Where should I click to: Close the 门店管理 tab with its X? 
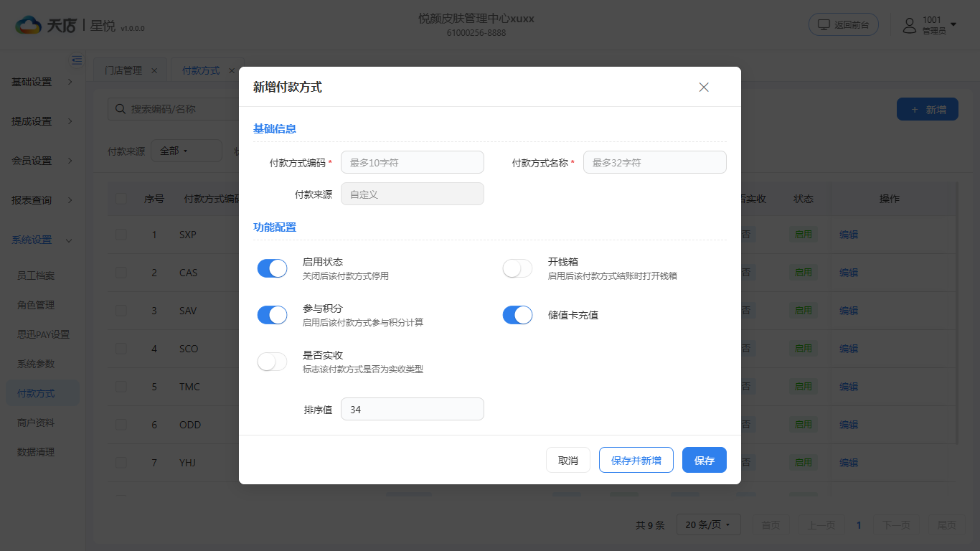point(154,70)
